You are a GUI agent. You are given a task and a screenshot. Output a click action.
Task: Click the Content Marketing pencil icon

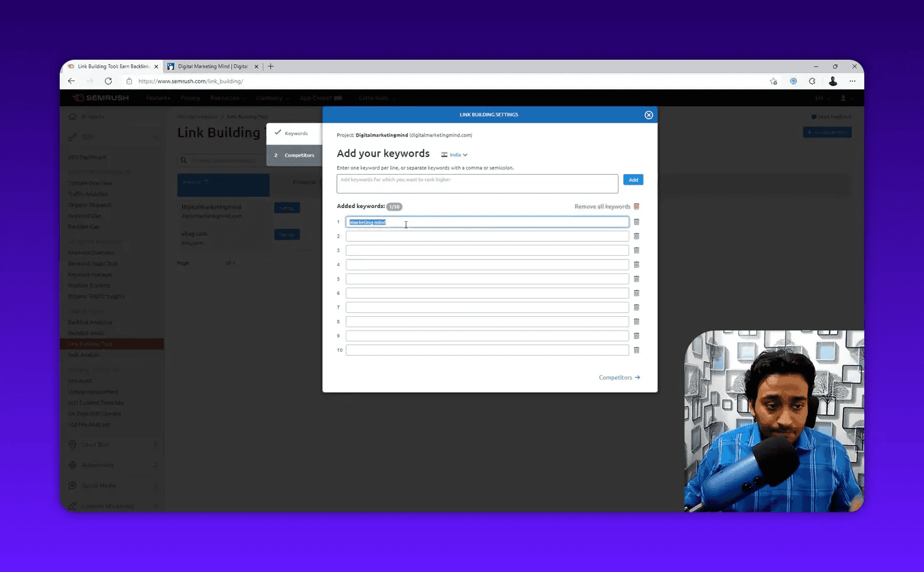[x=72, y=505]
